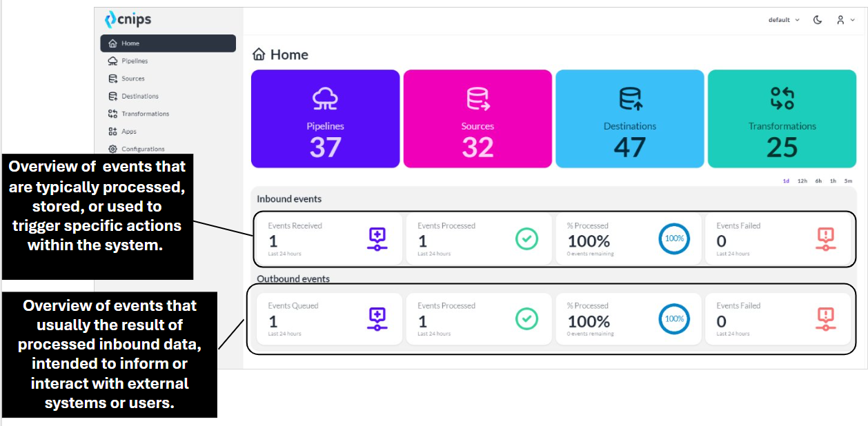This screenshot has height=426, width=868.
Task: Click the Inbound 100% progress ring
Action: (x=674, y=239)
